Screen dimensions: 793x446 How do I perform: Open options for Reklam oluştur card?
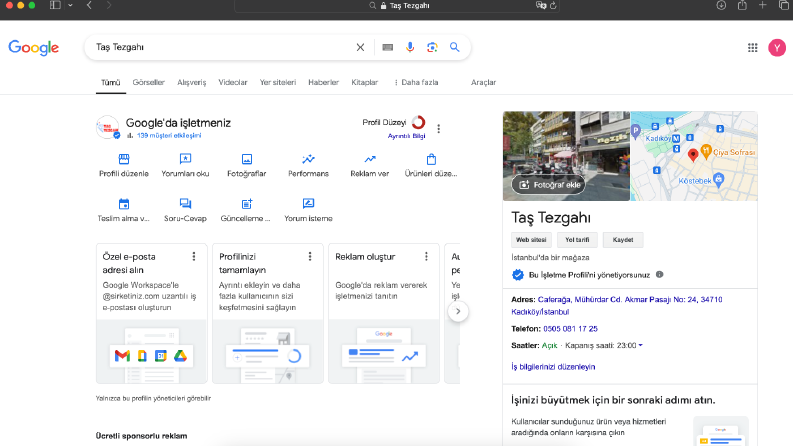click(x=426, y=256)
